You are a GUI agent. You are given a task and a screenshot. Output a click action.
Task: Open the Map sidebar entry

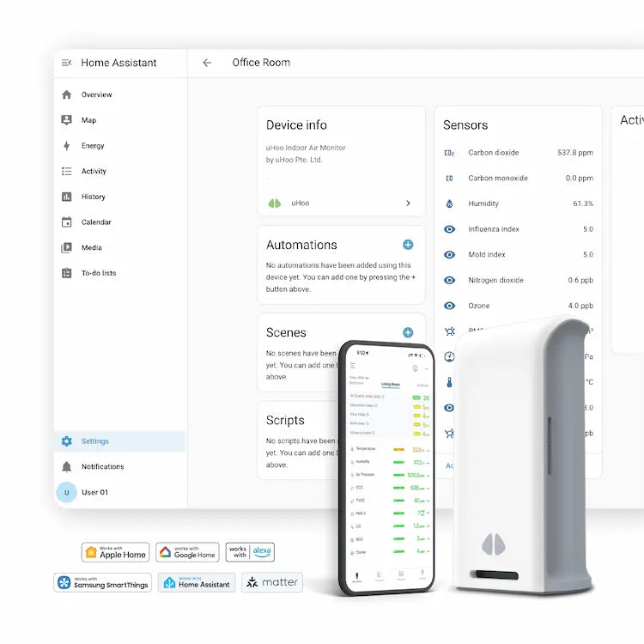tap(119, 120)
